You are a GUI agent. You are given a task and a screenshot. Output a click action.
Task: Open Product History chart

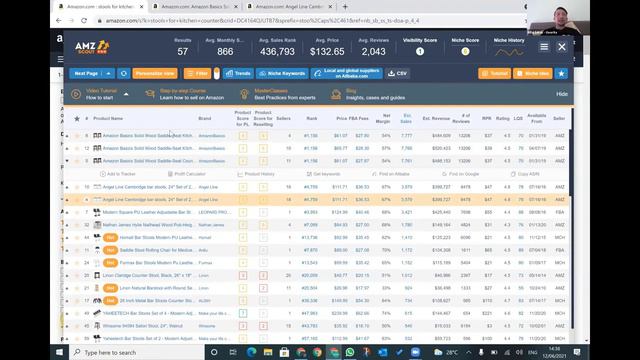[x=256, y=174]
